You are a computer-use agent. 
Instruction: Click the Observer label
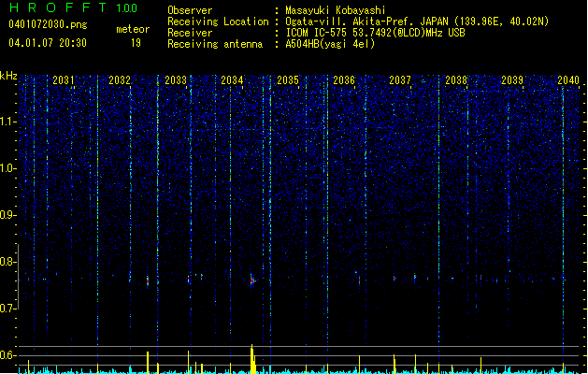click(190, 10)
